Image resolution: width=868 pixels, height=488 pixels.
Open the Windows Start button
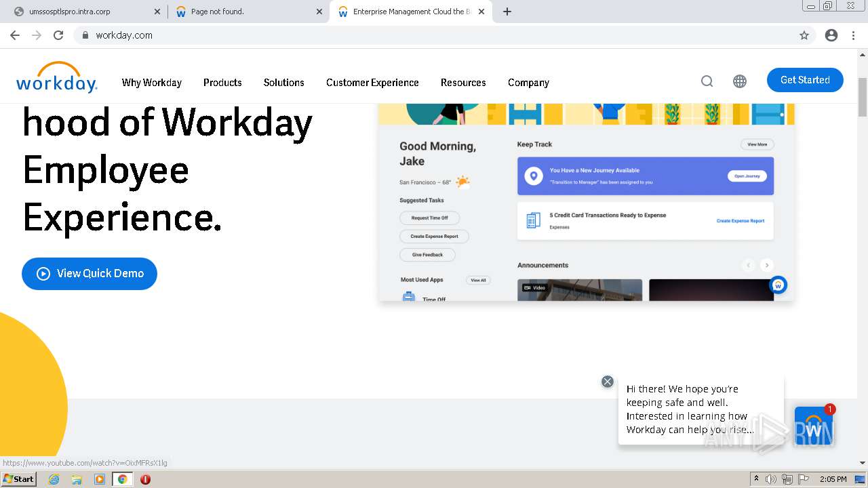tap(19, 479)
